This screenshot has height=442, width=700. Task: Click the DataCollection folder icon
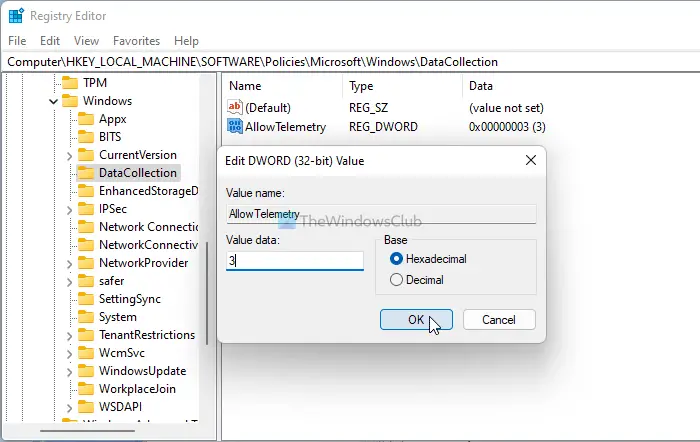86,173
